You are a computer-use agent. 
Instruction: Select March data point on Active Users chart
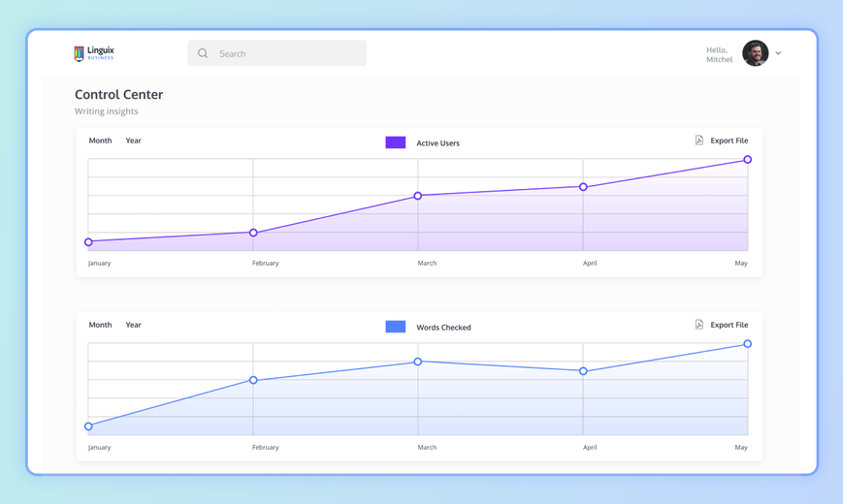coord(418,196)
